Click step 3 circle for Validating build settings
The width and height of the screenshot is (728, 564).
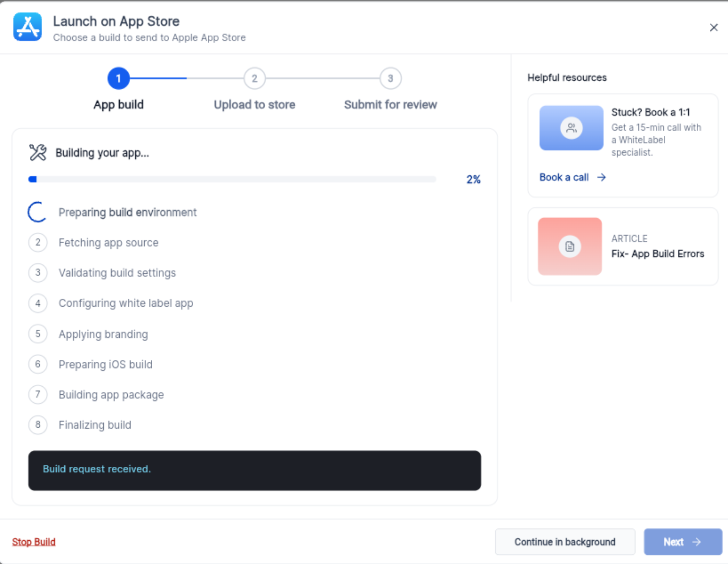38,273
